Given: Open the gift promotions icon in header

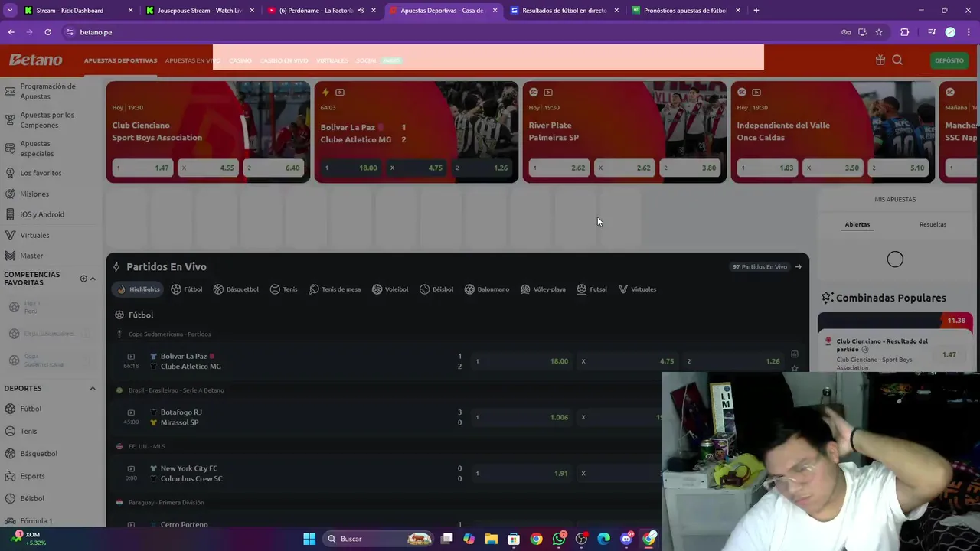Looking at the screenshot, I should click(x=880, y=60).
